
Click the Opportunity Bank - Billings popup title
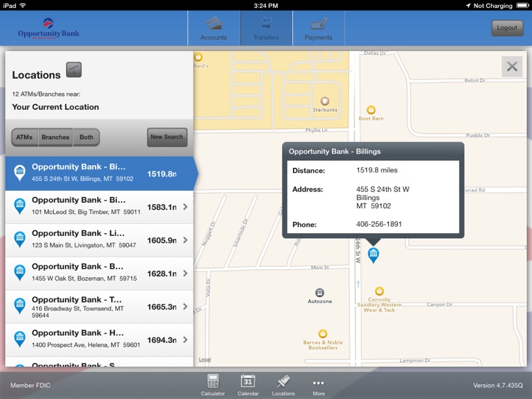pyautogui.click(x=335, y=152)
